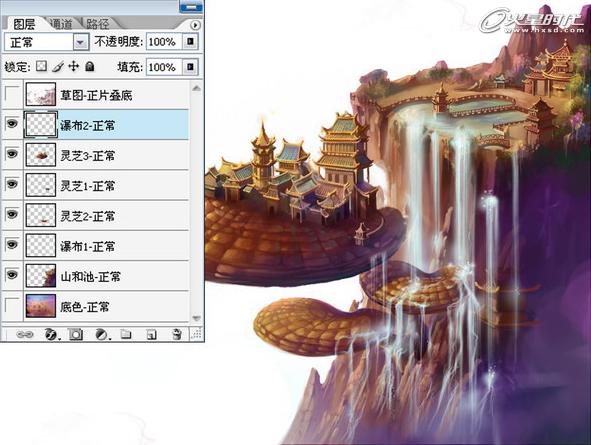Screen dimensions: 591x445
Task: Lock all padlock icon
Action: point(89,67)
